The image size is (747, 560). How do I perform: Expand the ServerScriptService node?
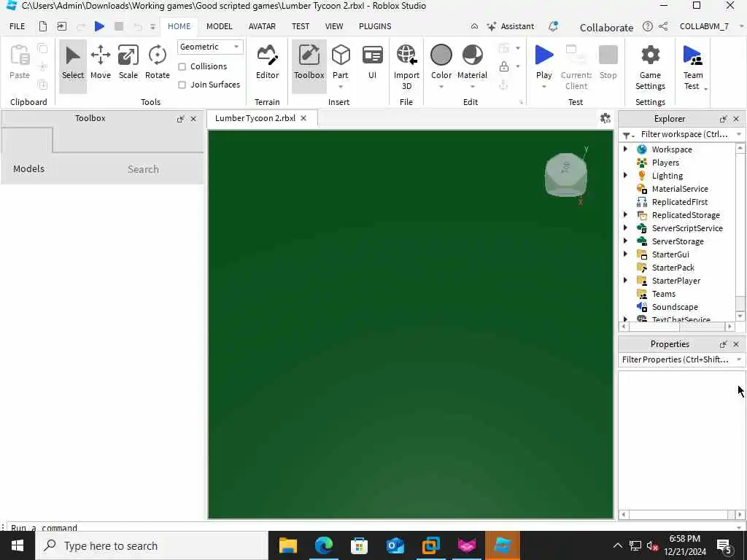[625, 227]
